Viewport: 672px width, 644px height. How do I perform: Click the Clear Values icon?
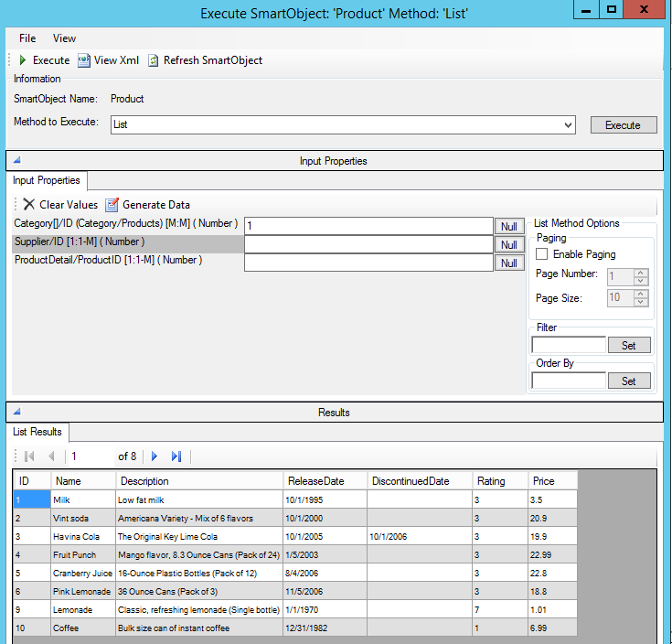coord(29,205)
